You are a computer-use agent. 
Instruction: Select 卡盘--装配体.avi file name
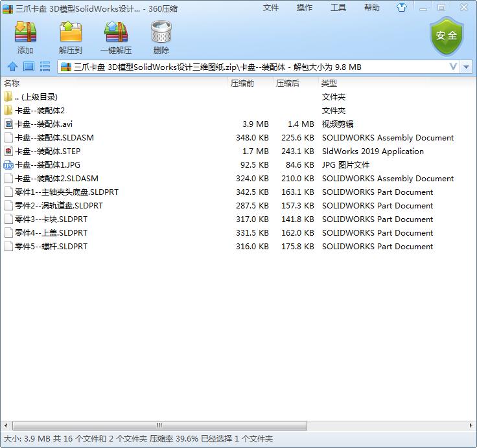pos(44,124)
